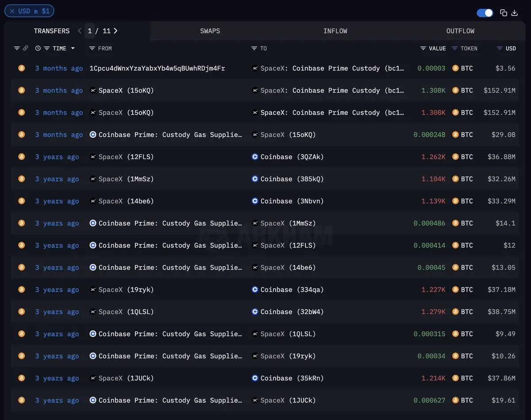The image size is (531, 420).
Task: Click the copy icon beside the toggle
Action: [504, 13]
